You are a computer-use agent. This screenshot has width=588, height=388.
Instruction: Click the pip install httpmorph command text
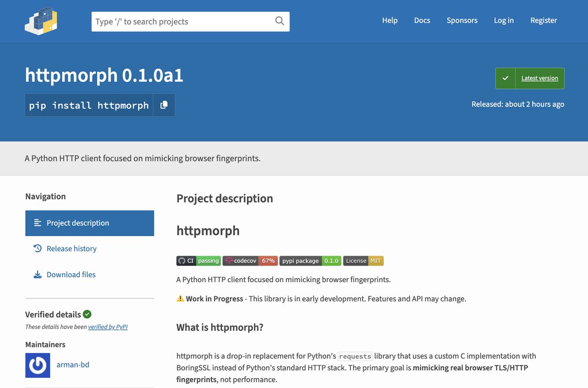pos(89,105)
